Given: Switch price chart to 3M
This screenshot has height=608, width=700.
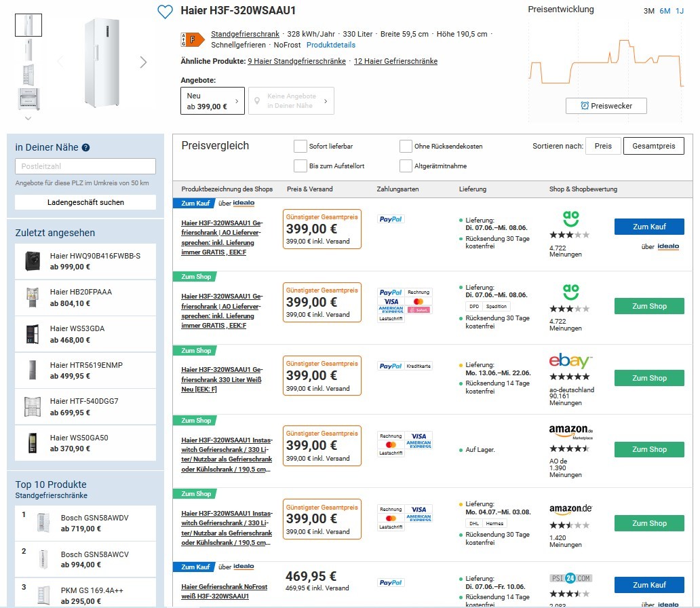Looking at the screenshot, I should (648, 11).
